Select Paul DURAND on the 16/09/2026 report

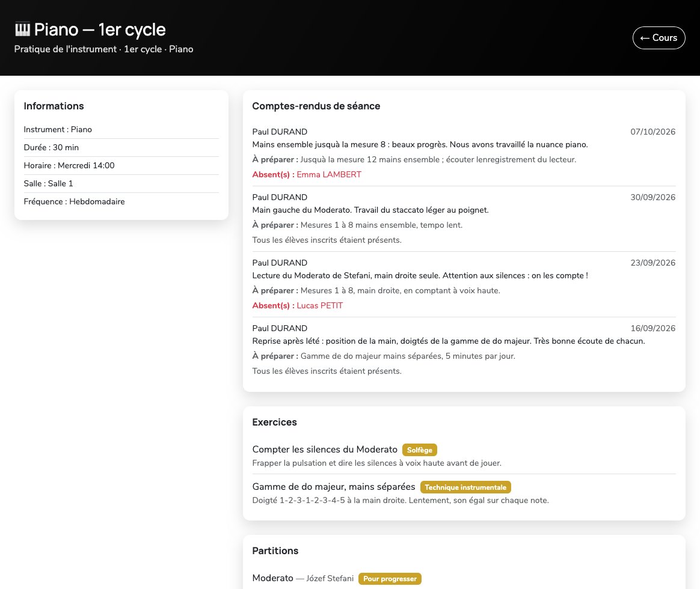pos(280,328)
